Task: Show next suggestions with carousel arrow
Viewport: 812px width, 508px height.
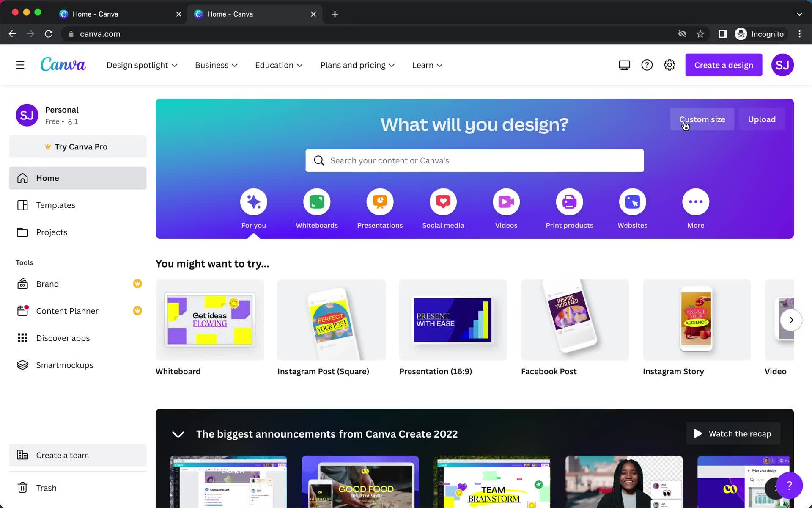Action: click(x=791, y=320)
